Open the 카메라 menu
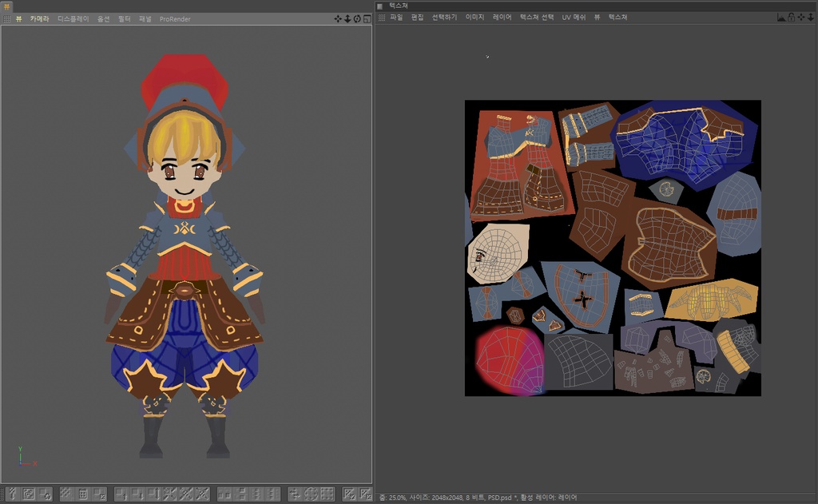The width and height of the screenshot is (818, 504). point(39,19)
